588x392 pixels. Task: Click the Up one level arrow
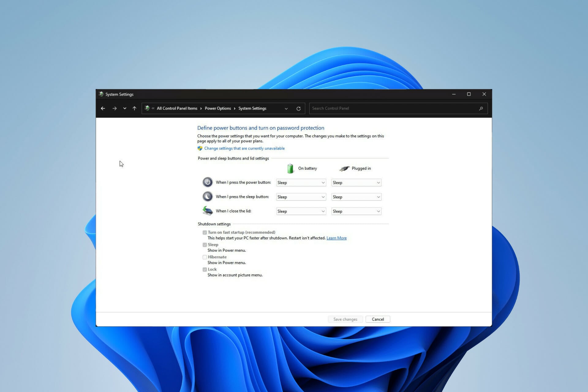click(x=134, y=108)
